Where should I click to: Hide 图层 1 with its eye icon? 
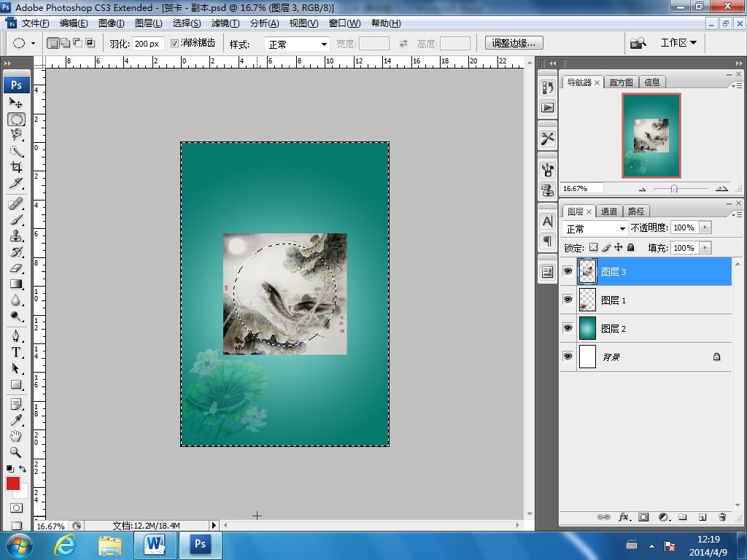[x=568, y=300]
